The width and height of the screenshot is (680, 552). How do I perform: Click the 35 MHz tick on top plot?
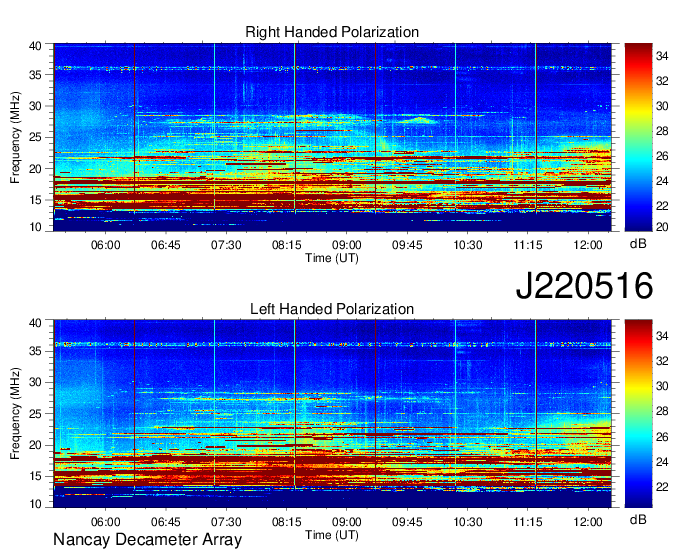[x=36, y=75]
